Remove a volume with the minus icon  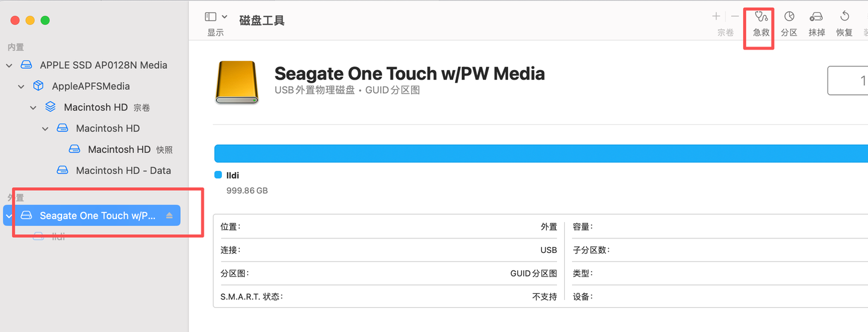click(735, 16)
